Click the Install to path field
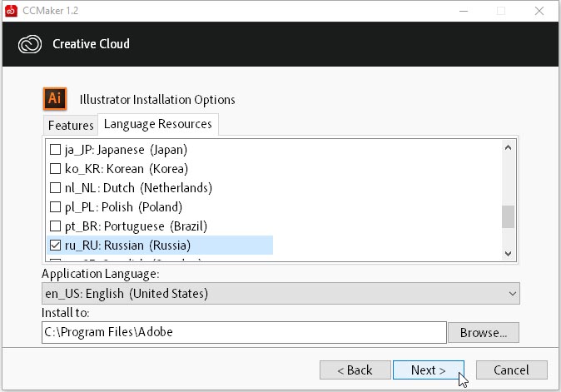Image resolution: width=561 pixels, height=392 pixels. (244, 332)
